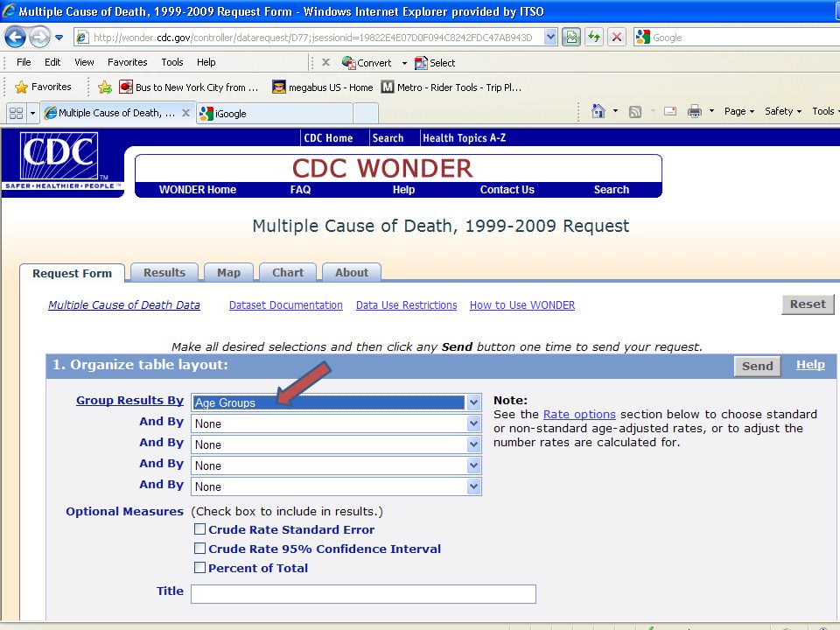Click the Select toolbar button
The width and height of the screenshot is (840, 630).
[435, 63]
